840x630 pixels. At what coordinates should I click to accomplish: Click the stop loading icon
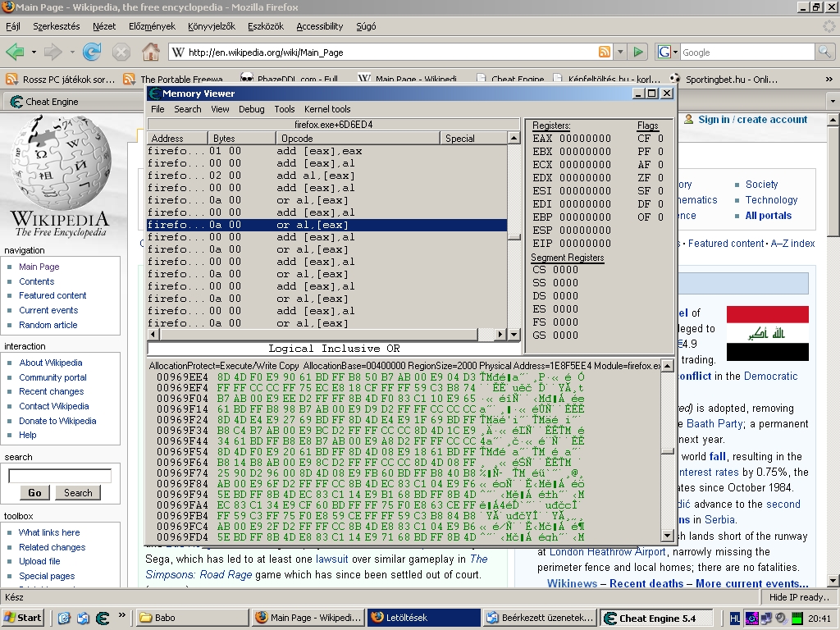(121, 52)
